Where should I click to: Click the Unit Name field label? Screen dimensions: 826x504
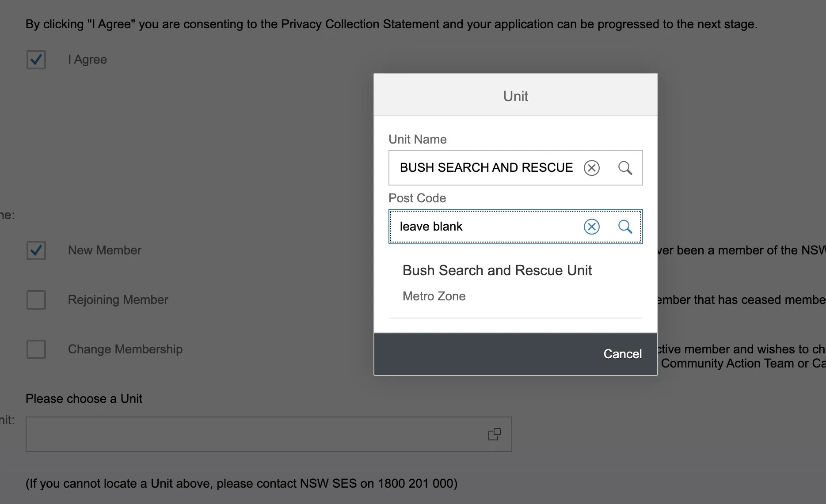coord(418,140)
